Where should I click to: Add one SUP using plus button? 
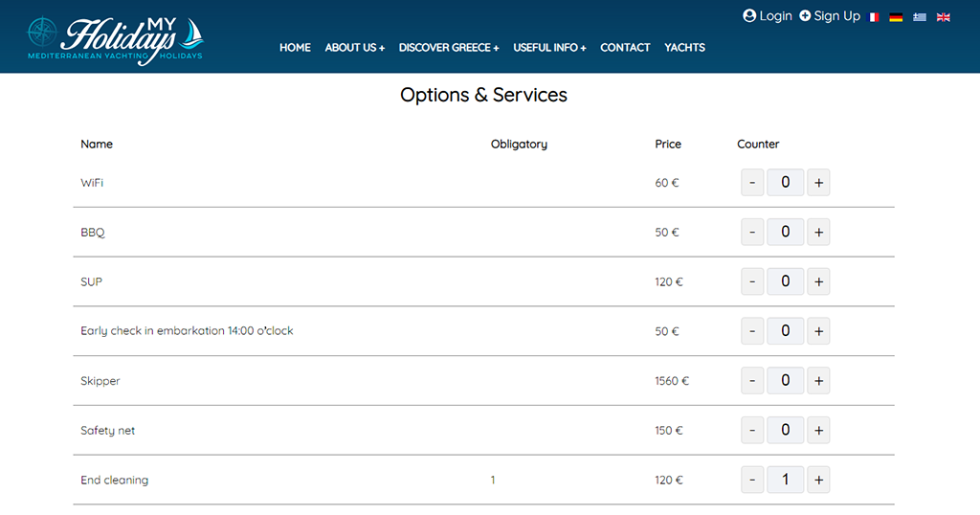click(x=818, y=281)
